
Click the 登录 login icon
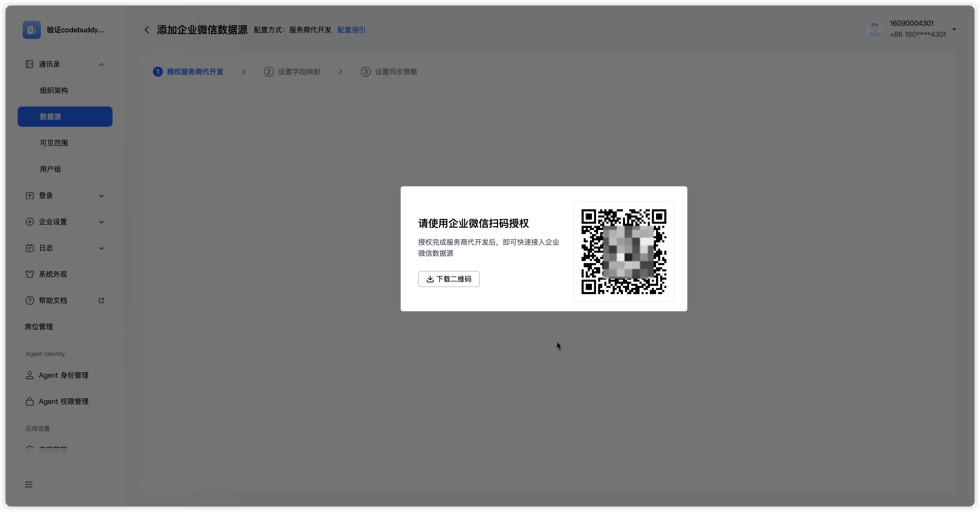click(29, 196)
